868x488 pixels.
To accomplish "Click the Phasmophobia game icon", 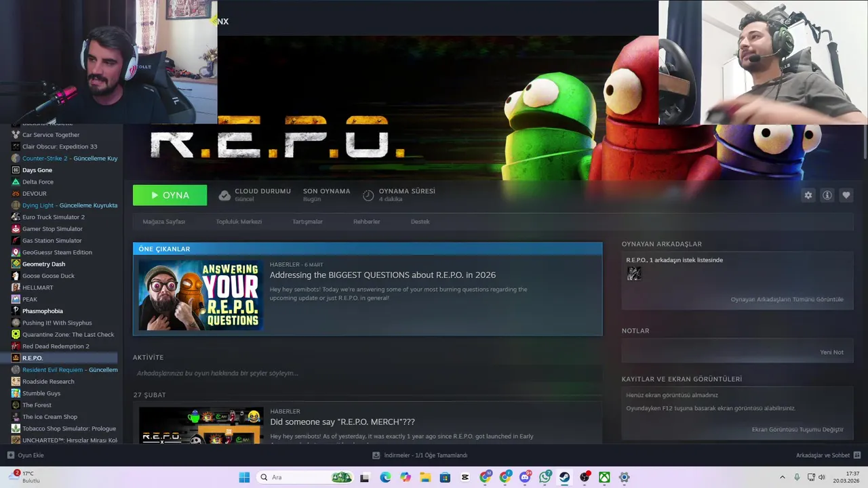I will click(x=16, y=311).
